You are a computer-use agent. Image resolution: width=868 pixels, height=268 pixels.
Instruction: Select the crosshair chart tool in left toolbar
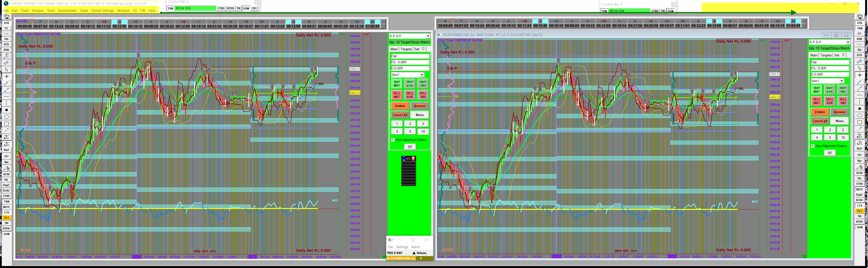(x=6, y=76)
